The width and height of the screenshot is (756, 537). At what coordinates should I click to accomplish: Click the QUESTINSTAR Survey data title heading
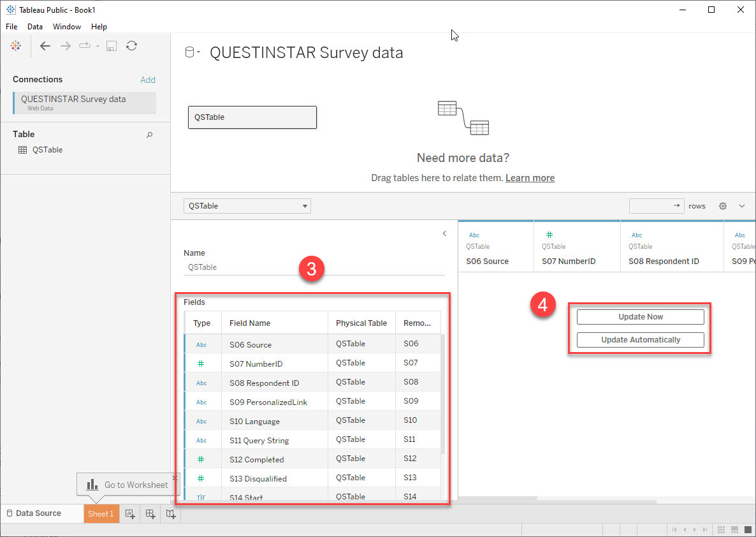[306, 52]
